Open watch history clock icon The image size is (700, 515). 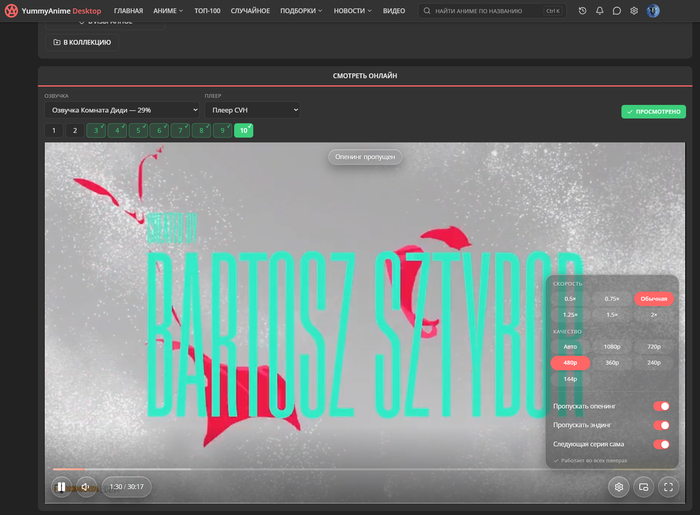coord(582,11)
